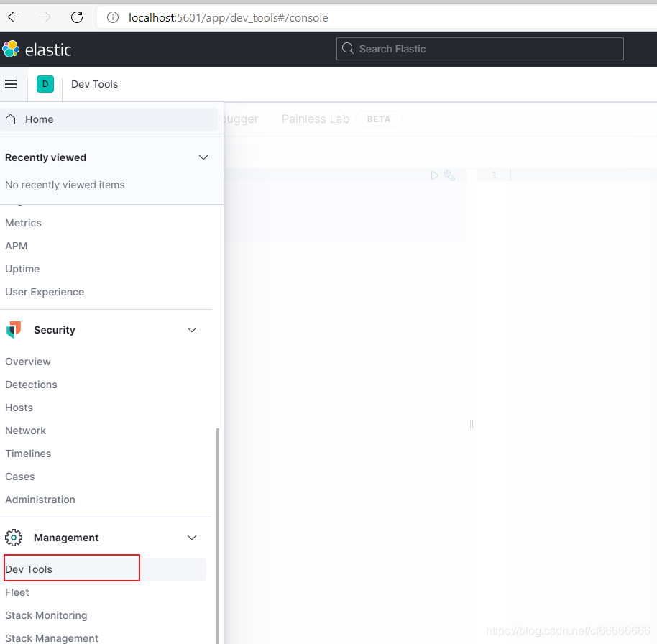Go to the Home link
This screenshot has width=657, height=644.
tap(40, 119)
